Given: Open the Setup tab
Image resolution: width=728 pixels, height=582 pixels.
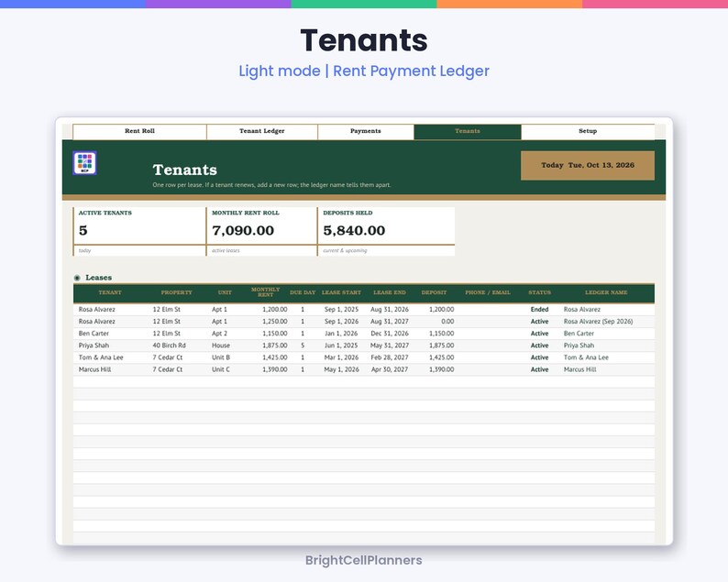Looking at the screenshot, I should pos(588,131).
